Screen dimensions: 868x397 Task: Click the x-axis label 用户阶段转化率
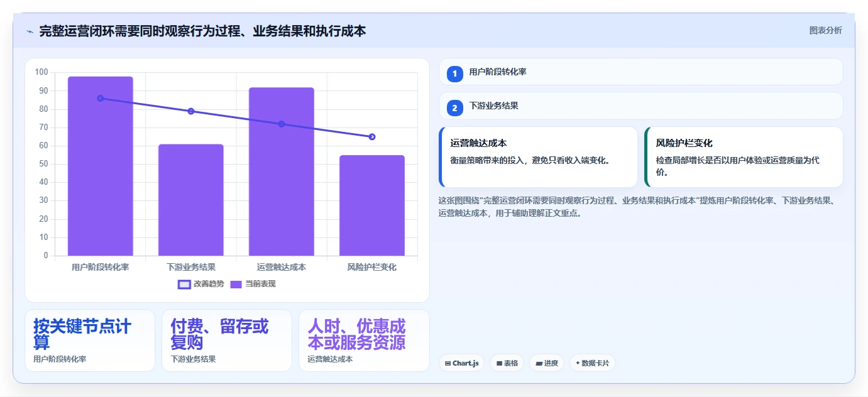pos(101,267)
